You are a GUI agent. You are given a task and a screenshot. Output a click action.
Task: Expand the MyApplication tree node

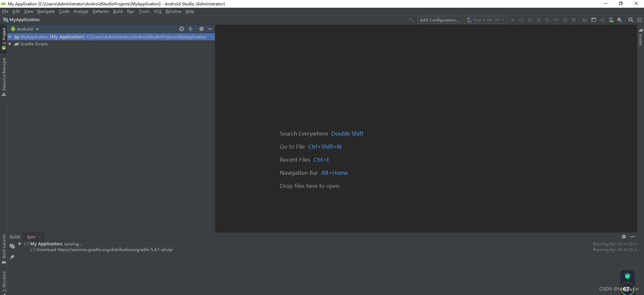pos(10,37)
